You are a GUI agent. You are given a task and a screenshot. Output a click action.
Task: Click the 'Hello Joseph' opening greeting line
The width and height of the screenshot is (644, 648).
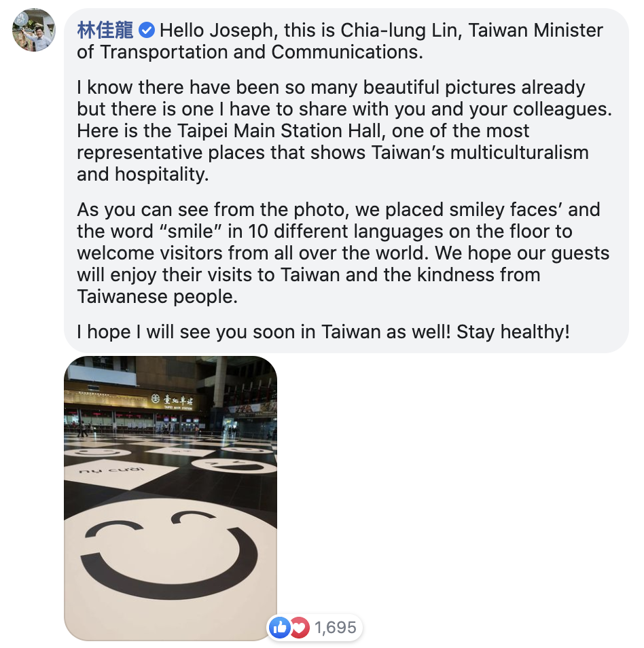coord(340,31)
